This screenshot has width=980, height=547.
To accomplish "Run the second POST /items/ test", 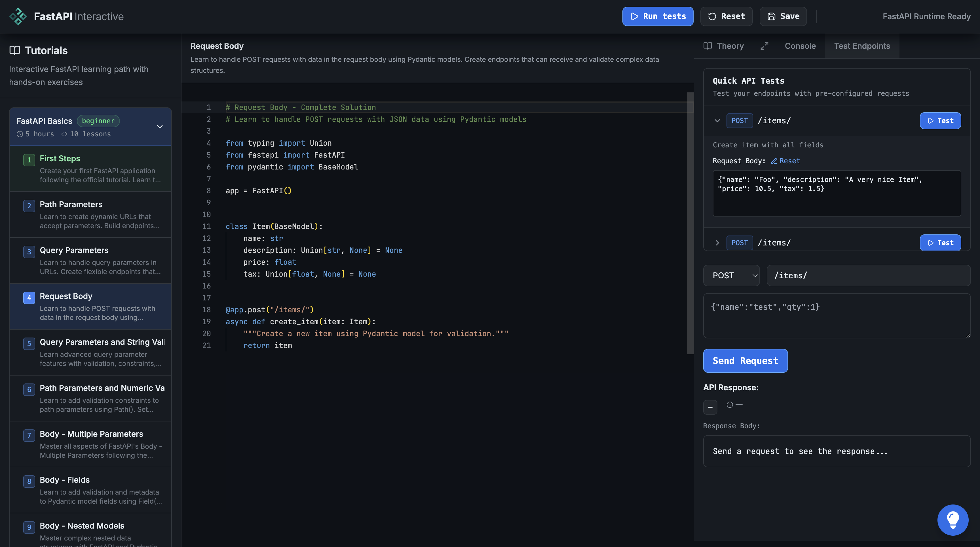I will [940, 243].
